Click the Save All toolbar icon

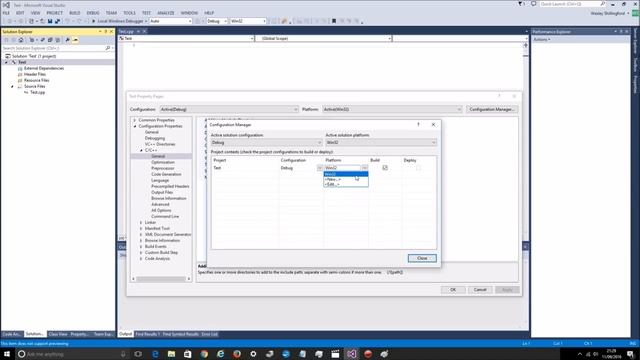(57, 21)
